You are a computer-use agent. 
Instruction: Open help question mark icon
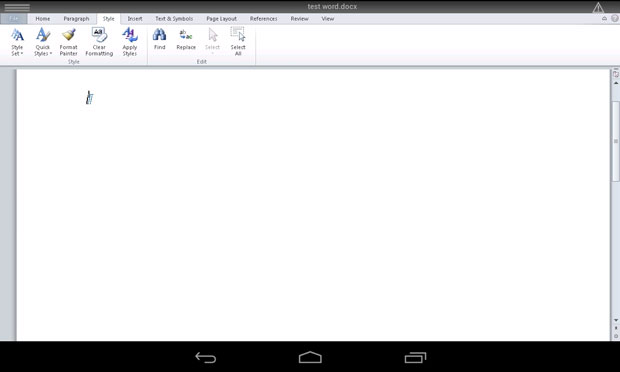(615, 19)
